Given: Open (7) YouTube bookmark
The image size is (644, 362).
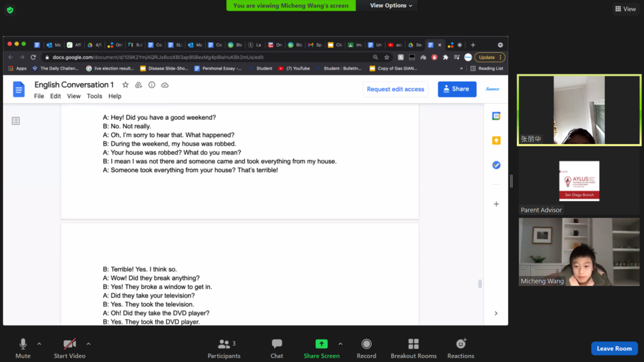Looking at the screenshot, I should coord(294,69).
